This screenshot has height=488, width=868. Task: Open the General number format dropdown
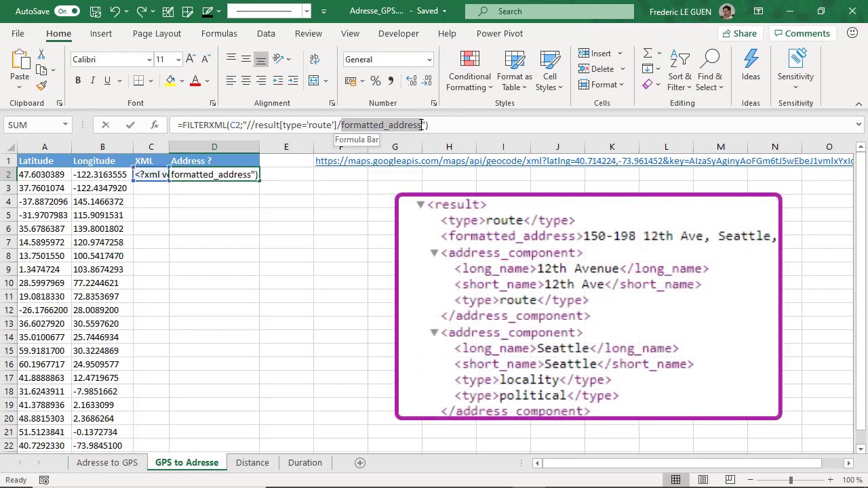point(429,60)
